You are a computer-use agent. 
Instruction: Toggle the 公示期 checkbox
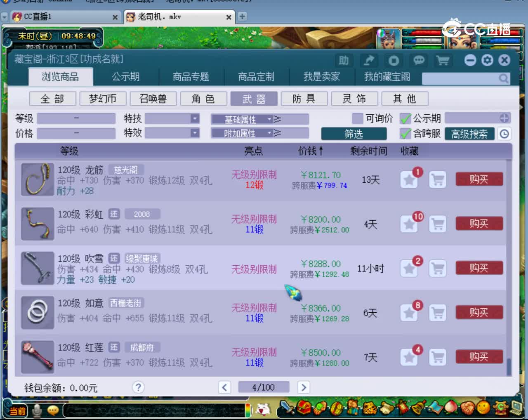pos(405,118)
